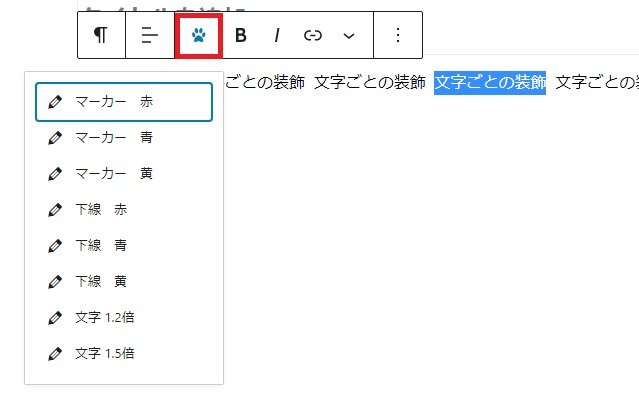Image resolution: width=639 pixels, height=413 pixels.
Task: Click pencil icon beside 文字 1.5倍
Action: click(x=55, y=353)
